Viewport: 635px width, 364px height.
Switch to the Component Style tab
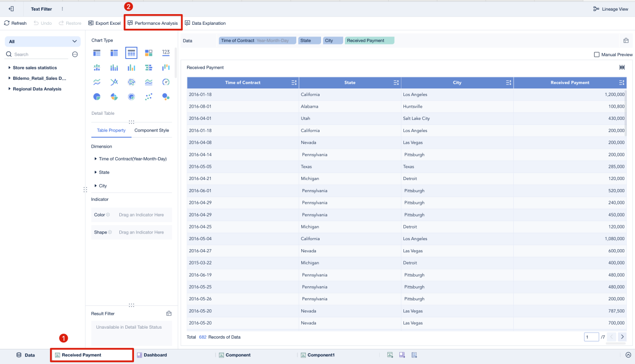(x=151, y=130)
